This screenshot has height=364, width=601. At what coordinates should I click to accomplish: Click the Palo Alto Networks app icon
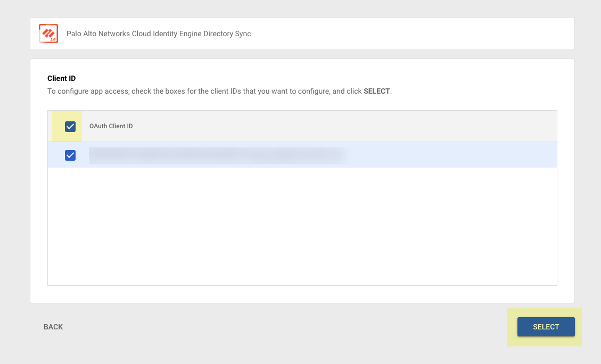48,34
